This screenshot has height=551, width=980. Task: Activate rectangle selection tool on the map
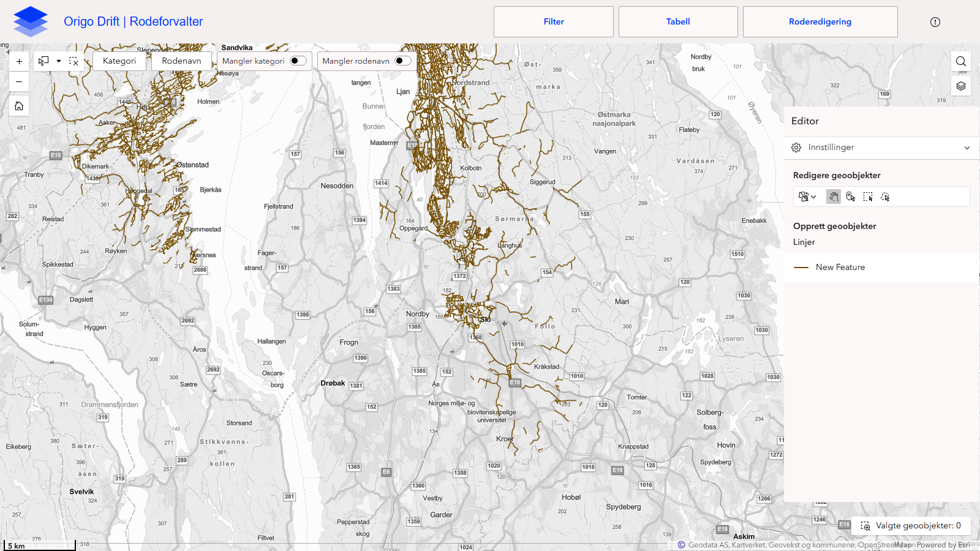pyautogui.click(x=43, y=61)
